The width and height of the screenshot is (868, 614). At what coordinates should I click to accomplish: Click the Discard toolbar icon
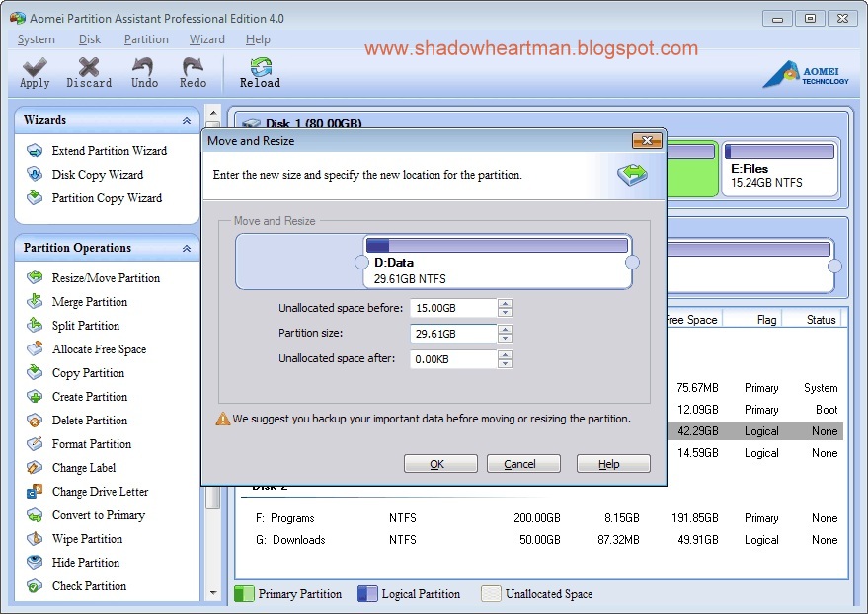pos(89,67)
